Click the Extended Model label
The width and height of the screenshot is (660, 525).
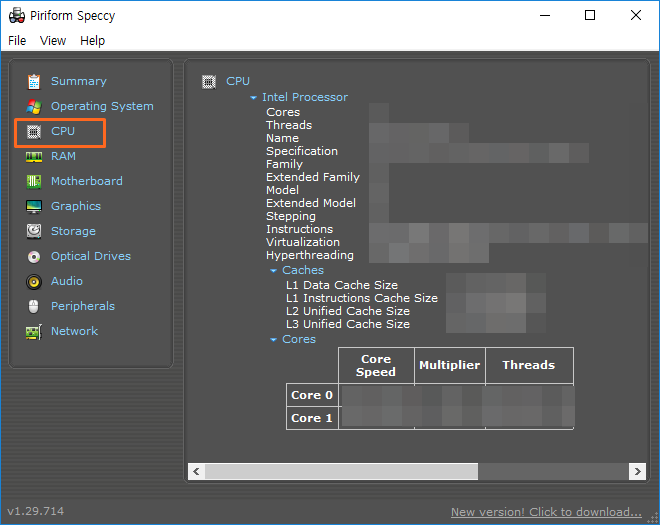[311, 203]
